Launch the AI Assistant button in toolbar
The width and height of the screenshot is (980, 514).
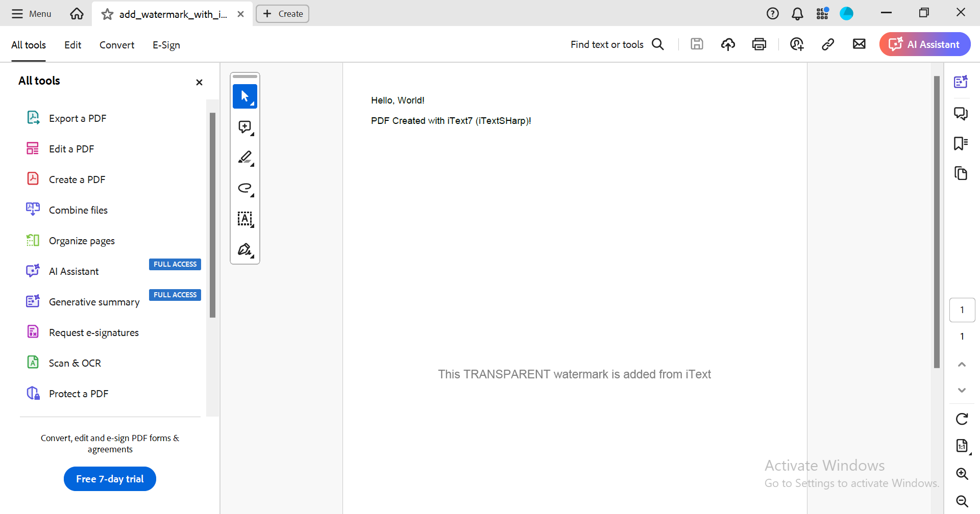click(x=925, y=44)
